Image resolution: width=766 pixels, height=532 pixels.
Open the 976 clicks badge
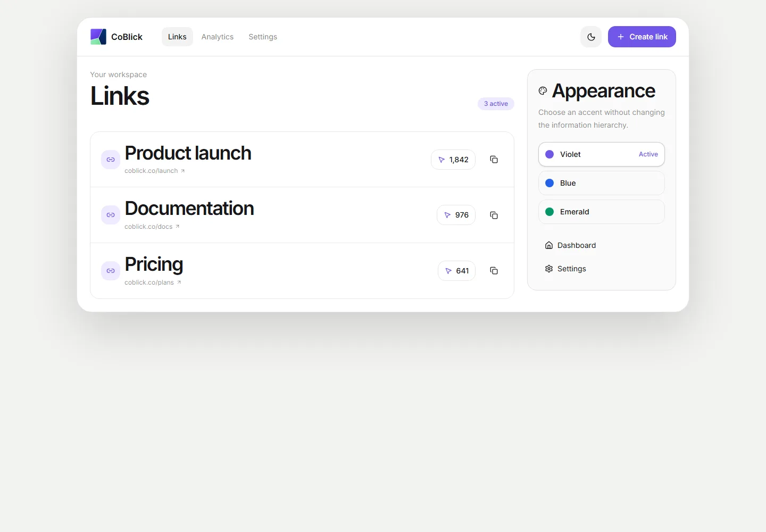point(456,215)
